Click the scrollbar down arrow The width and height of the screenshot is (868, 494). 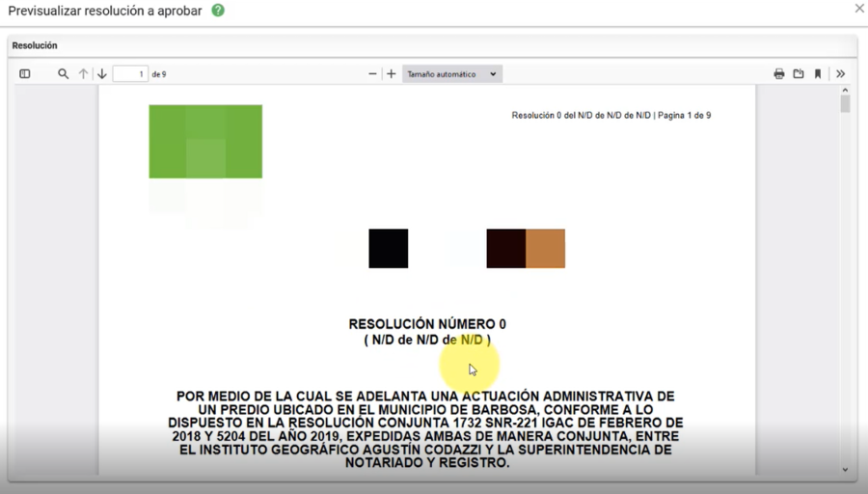pos(845,470)
